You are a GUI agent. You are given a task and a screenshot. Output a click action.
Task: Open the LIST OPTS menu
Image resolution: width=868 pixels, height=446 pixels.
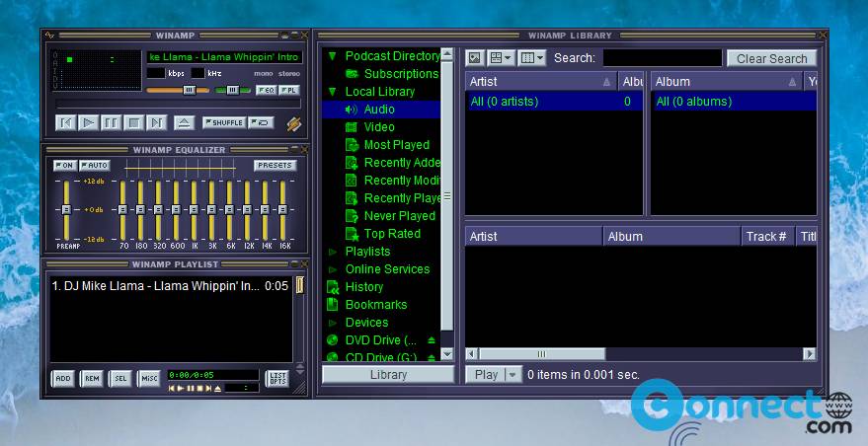277,379
